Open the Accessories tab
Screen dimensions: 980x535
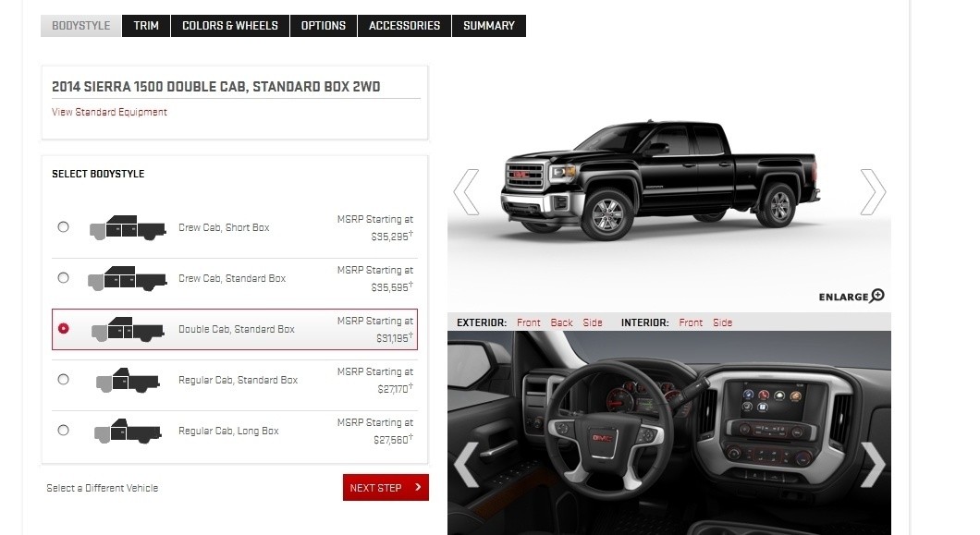404,26
